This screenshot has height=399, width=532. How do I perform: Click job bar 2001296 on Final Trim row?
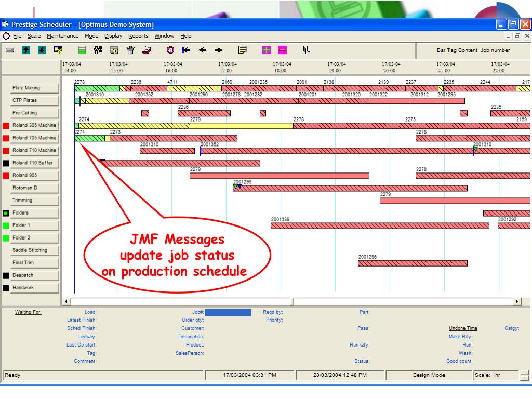point(413,263)
